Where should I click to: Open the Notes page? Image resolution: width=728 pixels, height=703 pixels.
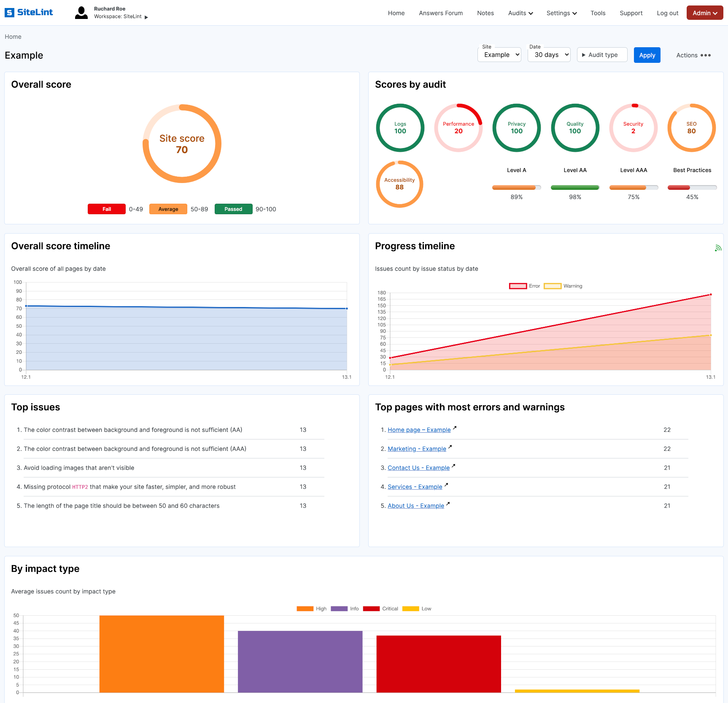coord(485,13)
